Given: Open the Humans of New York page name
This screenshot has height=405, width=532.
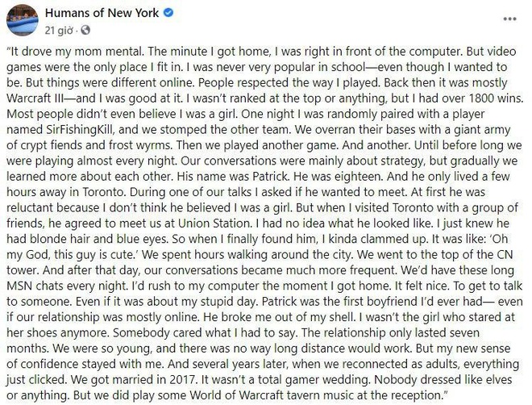Looking at the screenshot, I should click(102, 13).
